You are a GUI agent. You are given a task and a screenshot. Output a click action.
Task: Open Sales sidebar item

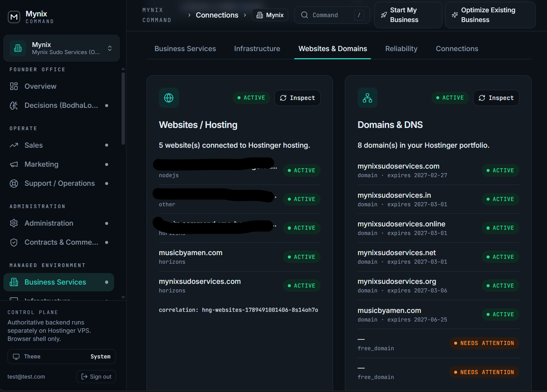coord(59,145)
